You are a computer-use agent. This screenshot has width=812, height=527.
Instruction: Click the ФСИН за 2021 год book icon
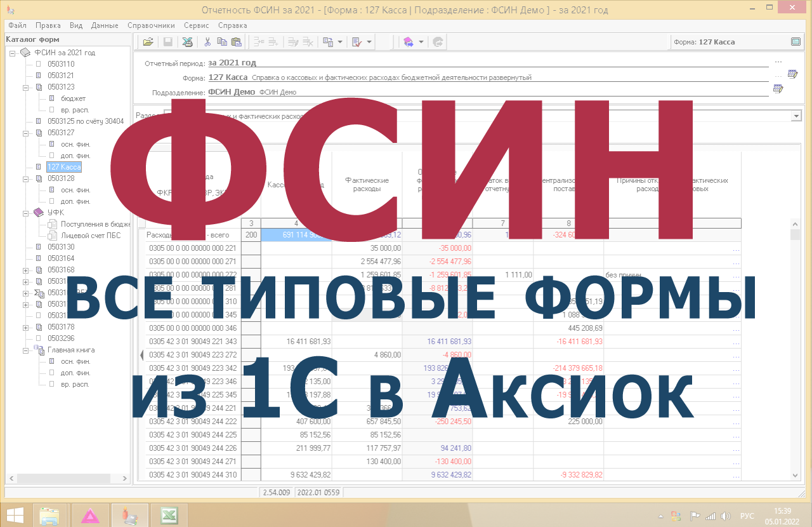25,53
